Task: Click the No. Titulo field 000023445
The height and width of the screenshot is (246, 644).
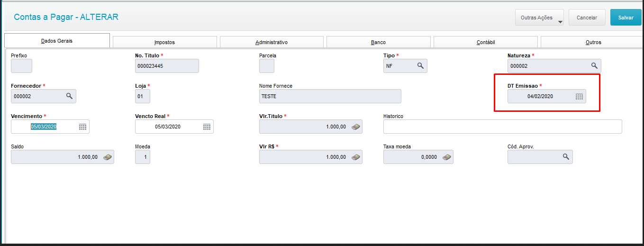Action: (x=167, y=66)
